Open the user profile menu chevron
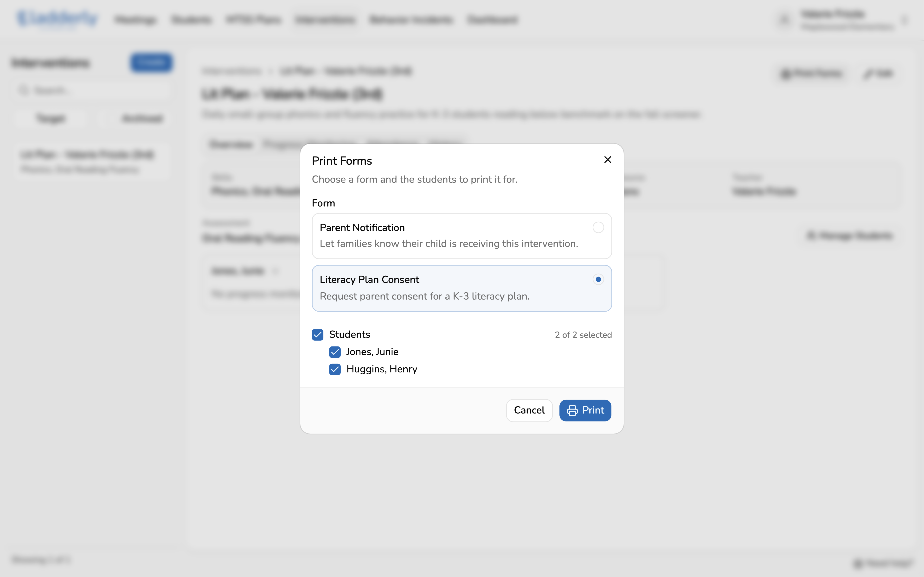This screenshot has width=924, height=577. coord(905,20)
